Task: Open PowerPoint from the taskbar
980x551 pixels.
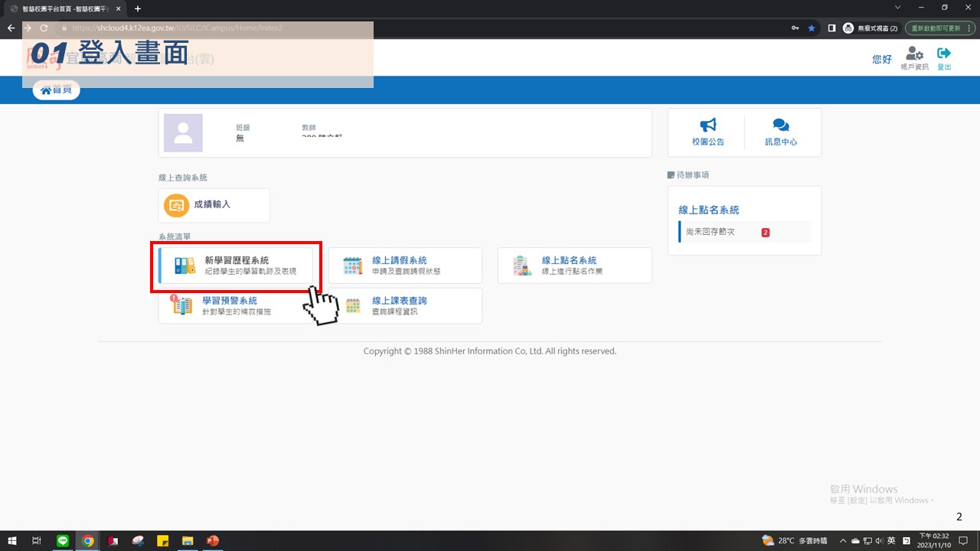Action: click(211, 540)
